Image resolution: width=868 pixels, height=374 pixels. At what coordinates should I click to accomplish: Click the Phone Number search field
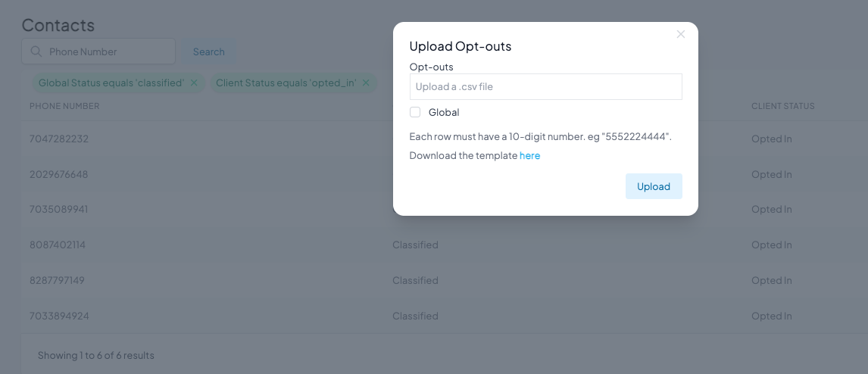coord(106,51)
